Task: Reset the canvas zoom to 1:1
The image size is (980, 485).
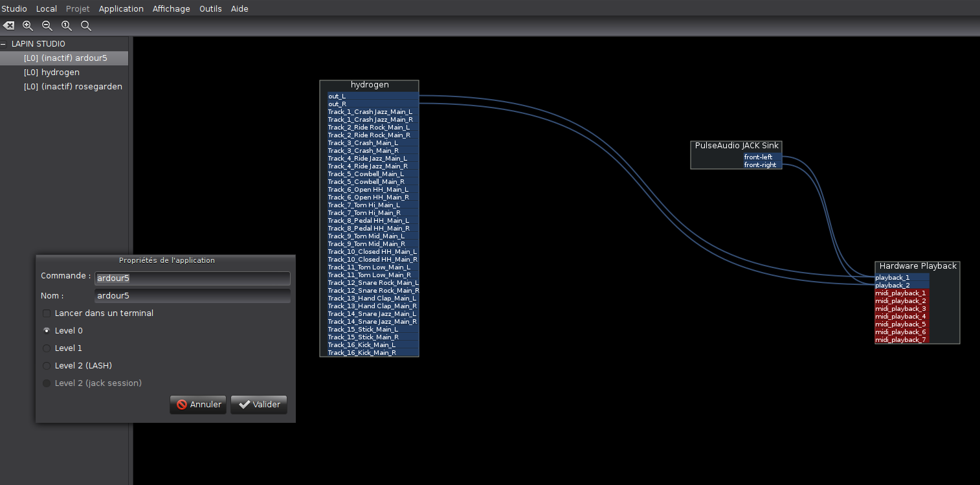Action: coord(67,26)
